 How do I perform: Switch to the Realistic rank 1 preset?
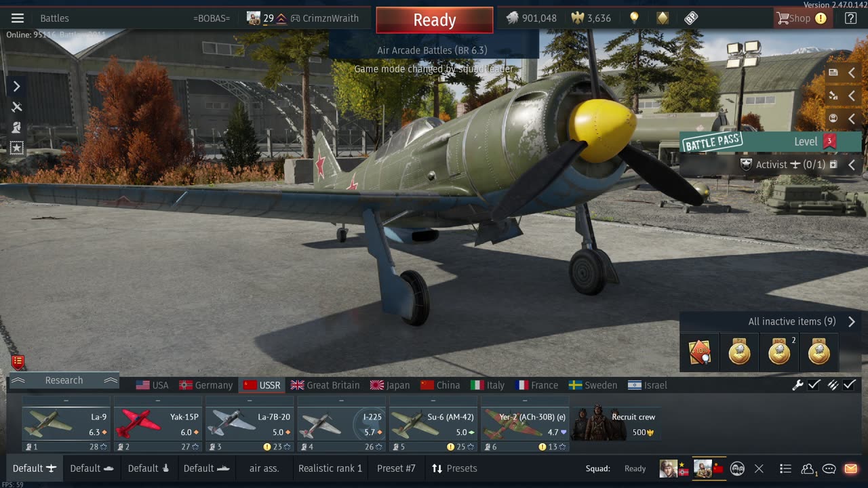coord(330,468)
